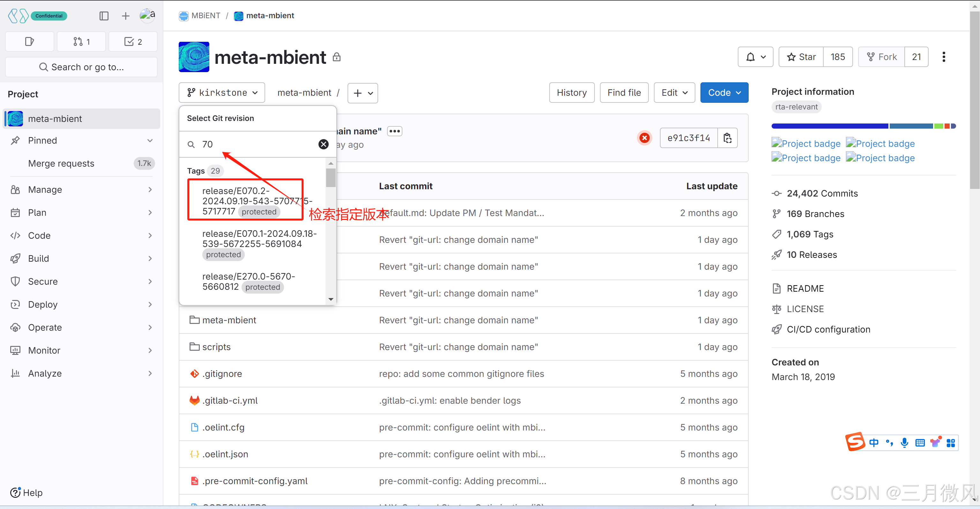
Task: Toggle the sidebar collapse icon
Action: pyautogui.click(x=104, y=16)
